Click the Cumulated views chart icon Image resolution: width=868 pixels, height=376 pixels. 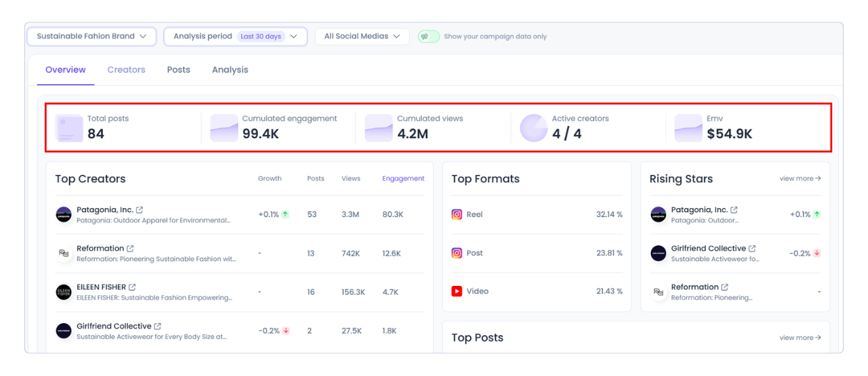tap(378, 128)
